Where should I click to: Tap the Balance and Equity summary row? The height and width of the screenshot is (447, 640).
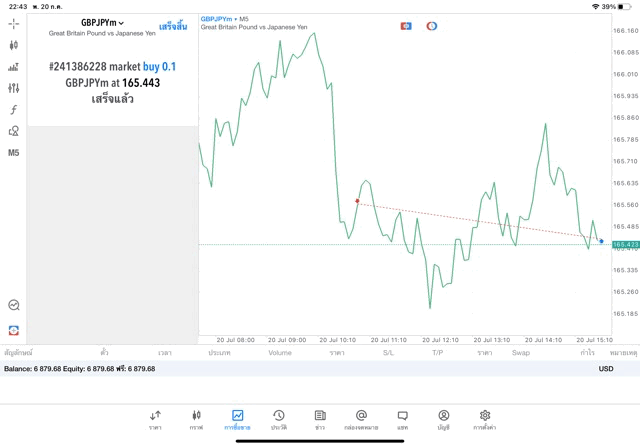tap(320, 369)
